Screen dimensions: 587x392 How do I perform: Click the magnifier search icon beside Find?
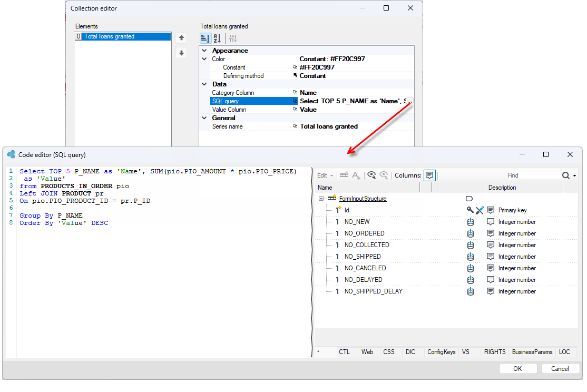[x=566, y=175]
